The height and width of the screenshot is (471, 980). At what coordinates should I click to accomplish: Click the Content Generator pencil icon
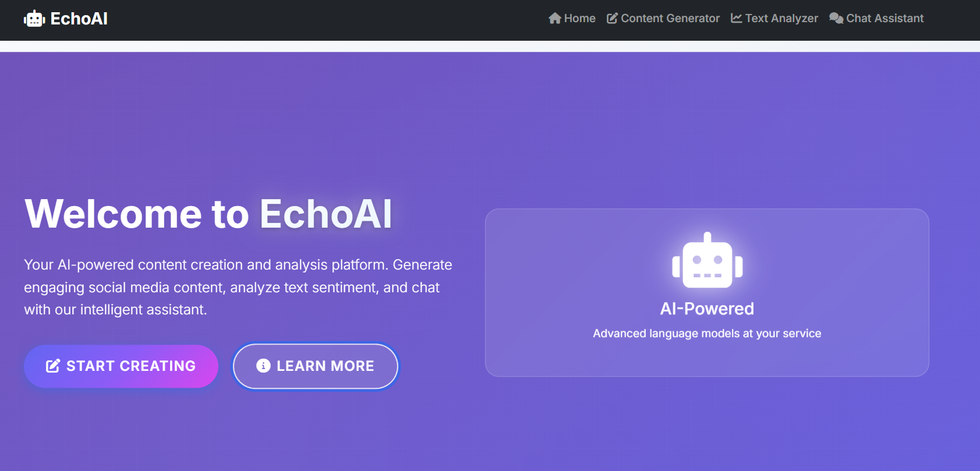(x=612, y=18)
